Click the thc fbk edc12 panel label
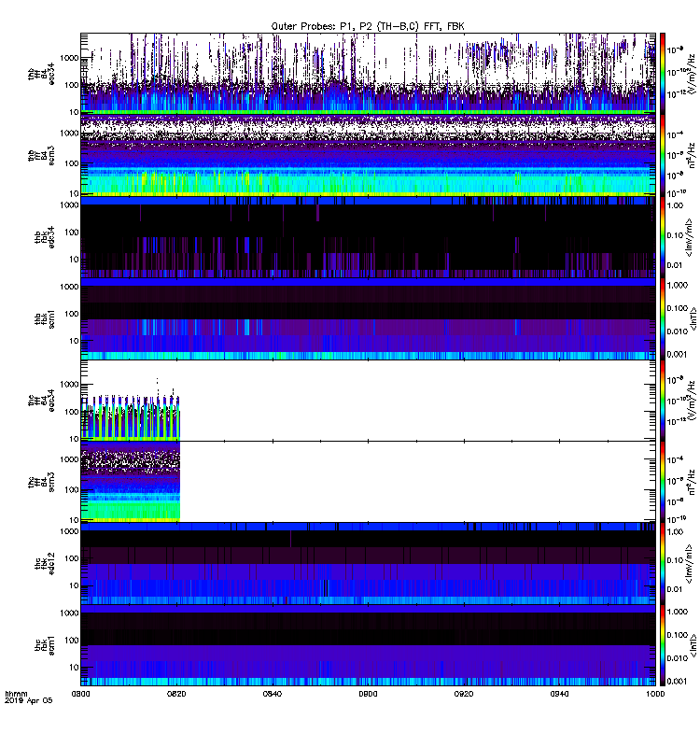This screenshot has width=700, height=747. click(x=45, y=564)
